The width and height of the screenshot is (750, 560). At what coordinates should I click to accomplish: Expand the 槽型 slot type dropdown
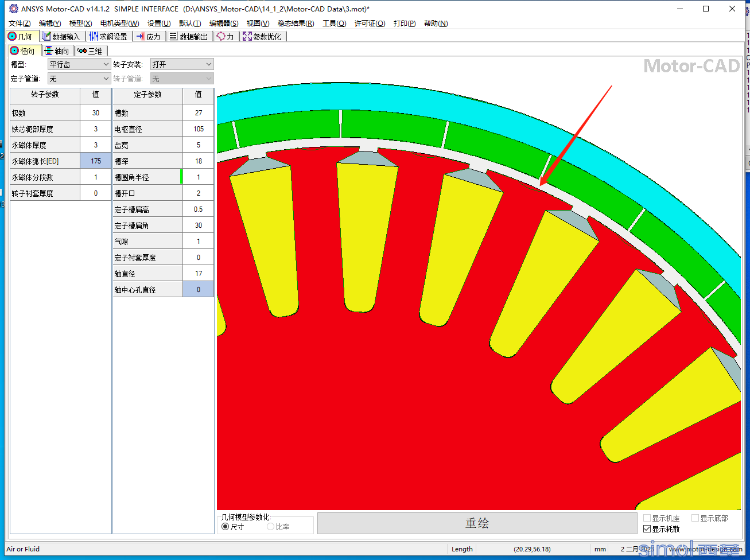79,64
